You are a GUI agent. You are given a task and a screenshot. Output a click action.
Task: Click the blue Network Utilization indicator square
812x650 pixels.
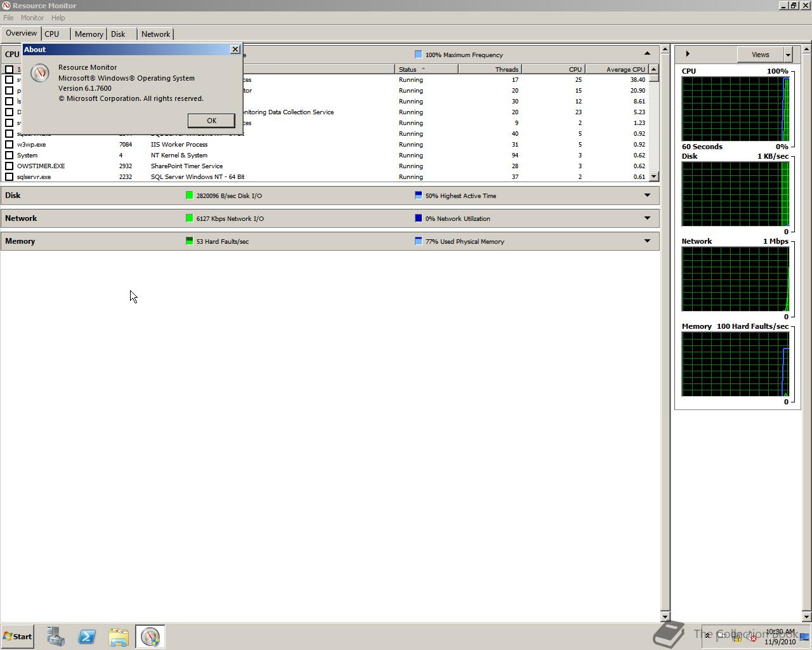tap(418, 218)
